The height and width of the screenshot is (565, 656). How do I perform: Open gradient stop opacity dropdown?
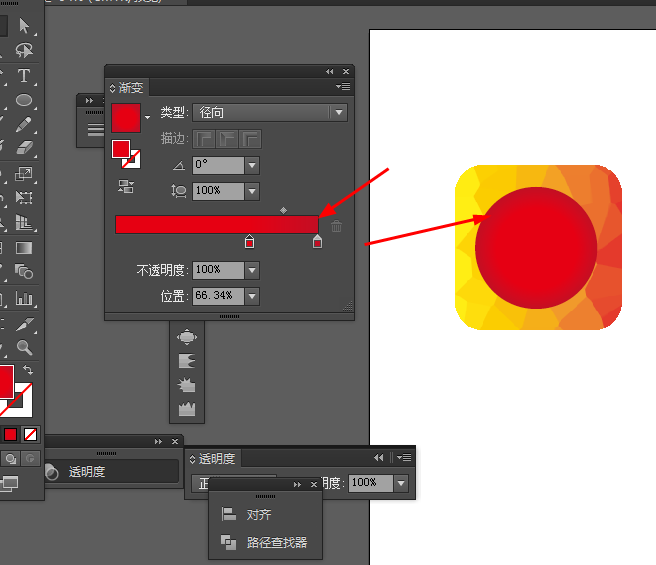click(252, 270)
